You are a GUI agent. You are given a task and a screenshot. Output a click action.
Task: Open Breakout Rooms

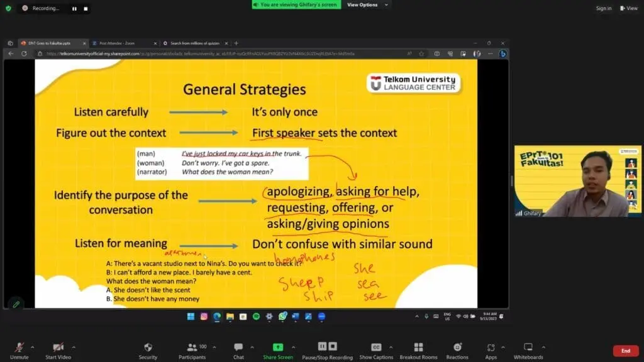click(418, 348)
